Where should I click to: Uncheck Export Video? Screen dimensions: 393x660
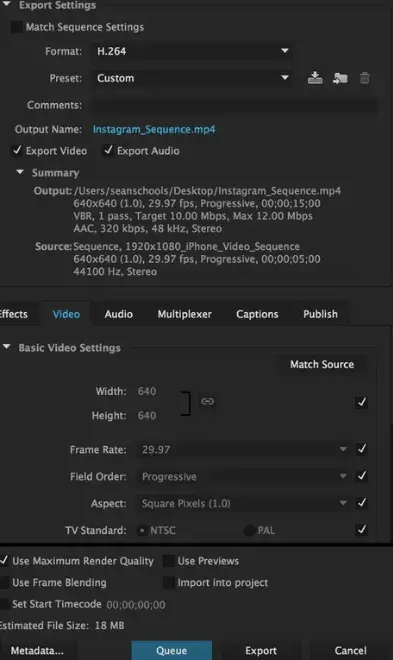[17, 150]
